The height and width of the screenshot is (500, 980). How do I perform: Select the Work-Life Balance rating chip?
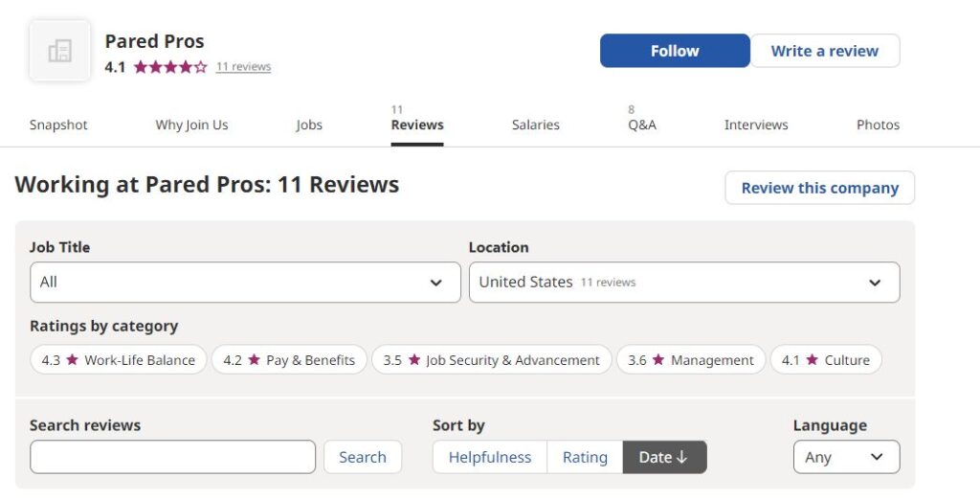click(118, 360)
